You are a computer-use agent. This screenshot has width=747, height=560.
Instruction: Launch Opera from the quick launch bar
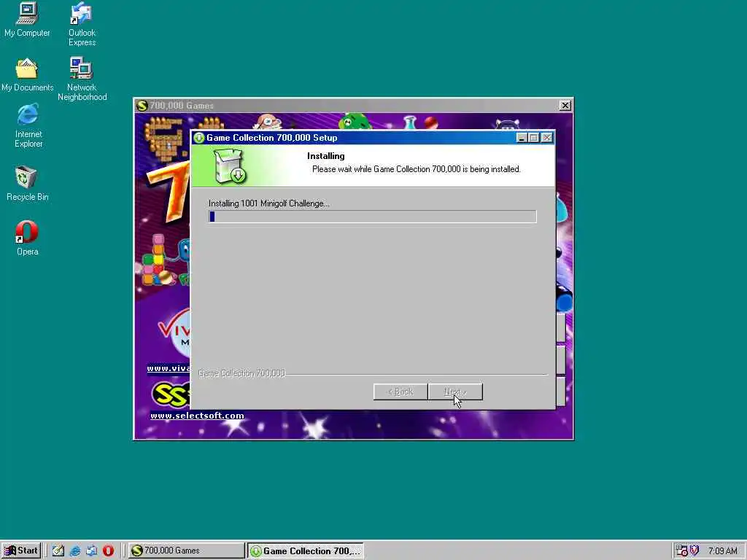click(x=108, y=551)
